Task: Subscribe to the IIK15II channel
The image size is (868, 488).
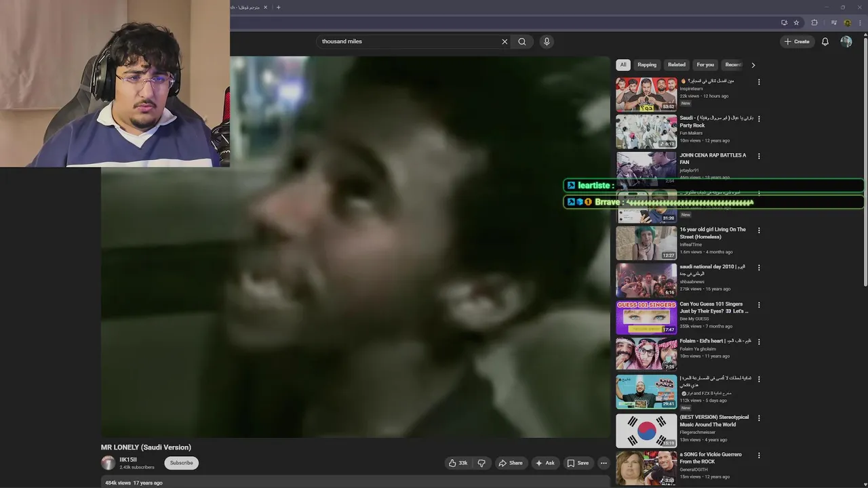Action: pos(182,463)
